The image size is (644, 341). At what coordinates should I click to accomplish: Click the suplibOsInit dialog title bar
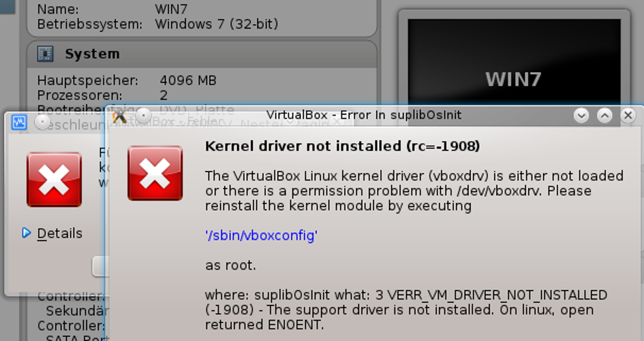point(363,115)
